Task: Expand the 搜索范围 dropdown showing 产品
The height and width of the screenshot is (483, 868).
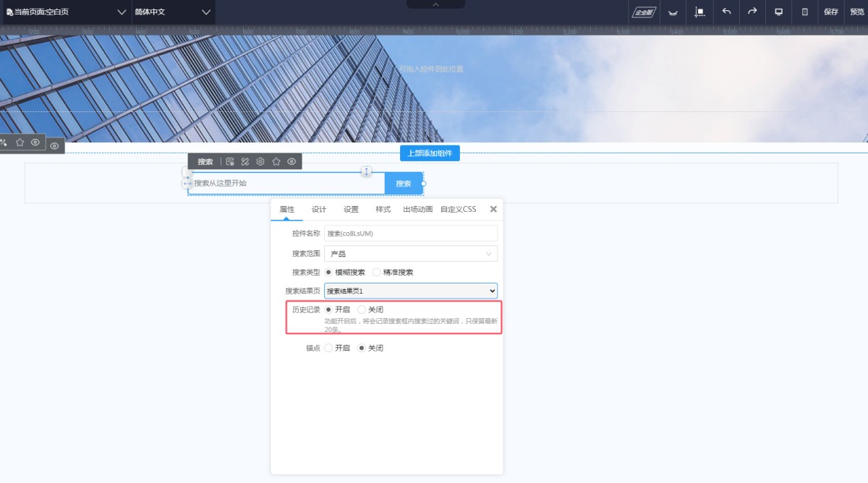Action: click(410, 254)
